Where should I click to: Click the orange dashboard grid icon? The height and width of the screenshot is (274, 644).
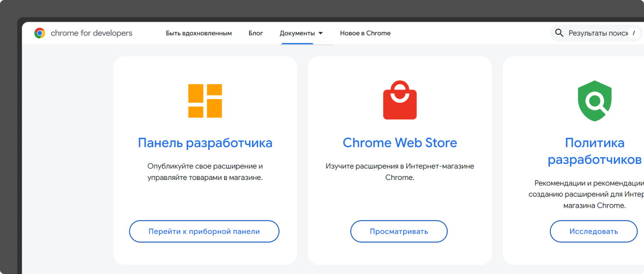click(x=205, y=101)
